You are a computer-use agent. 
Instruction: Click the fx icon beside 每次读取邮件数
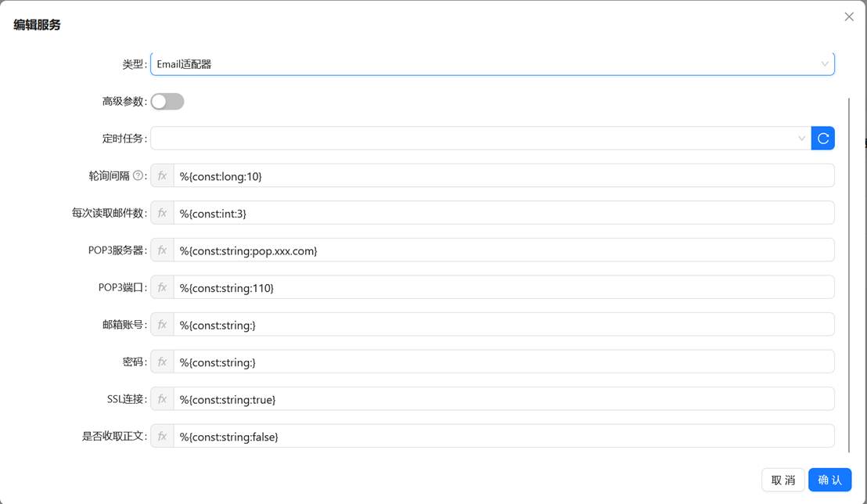162,213
